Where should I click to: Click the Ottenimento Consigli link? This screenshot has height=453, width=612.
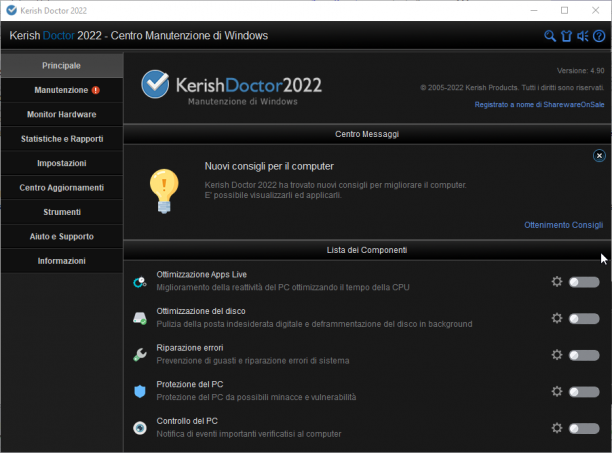coord(563,225)
